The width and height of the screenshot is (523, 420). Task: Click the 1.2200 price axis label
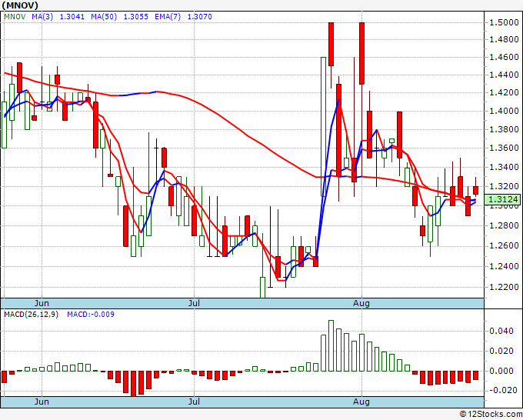[504, 287]
